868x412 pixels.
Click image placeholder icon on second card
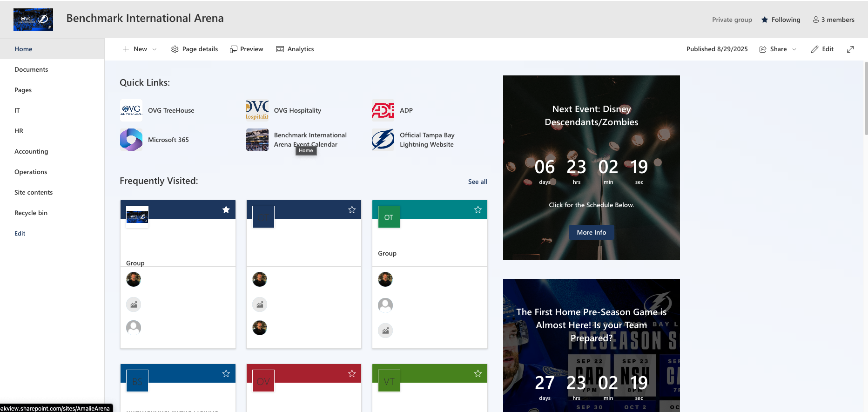click(x=260, y=304)
